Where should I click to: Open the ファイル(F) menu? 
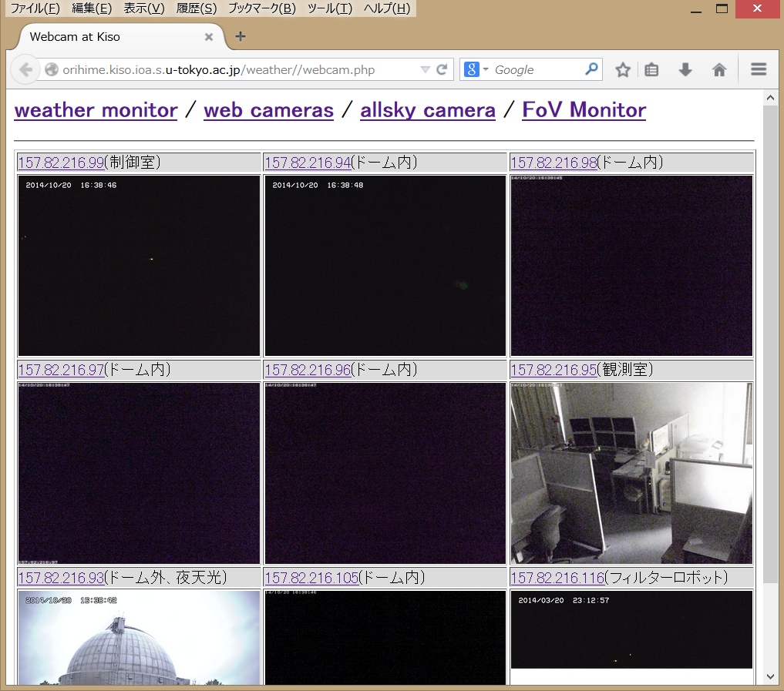click(35, 8)
